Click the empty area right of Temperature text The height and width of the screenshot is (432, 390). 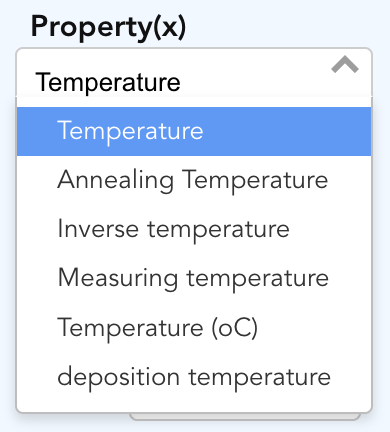(x=255, y=82)
